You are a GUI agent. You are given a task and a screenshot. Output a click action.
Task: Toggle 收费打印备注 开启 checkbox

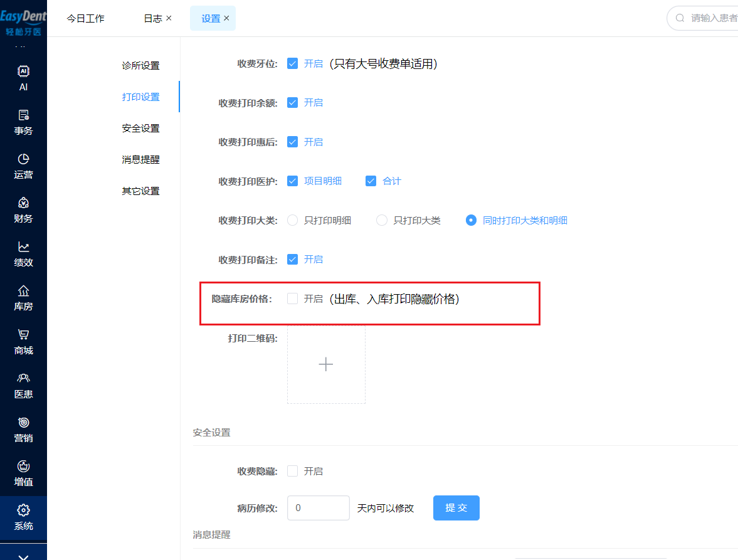[x=292, y=259]
